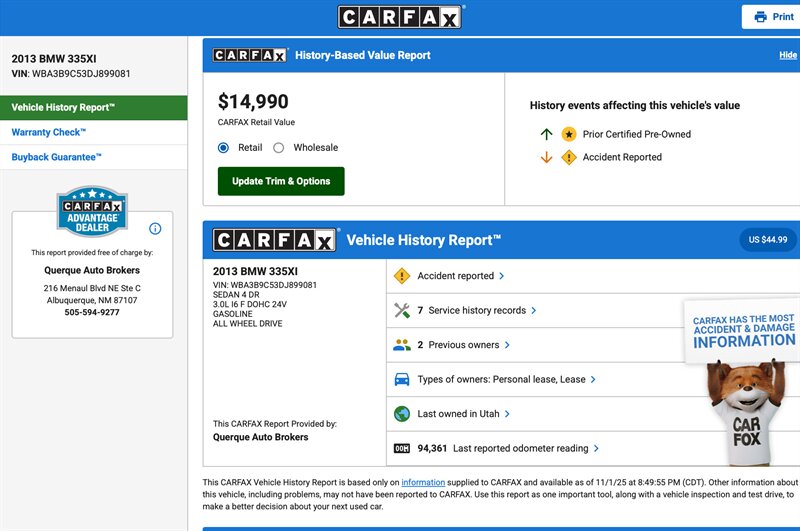Click the printer icon in Print button
The image size is (800, 531).
[760, 17]
